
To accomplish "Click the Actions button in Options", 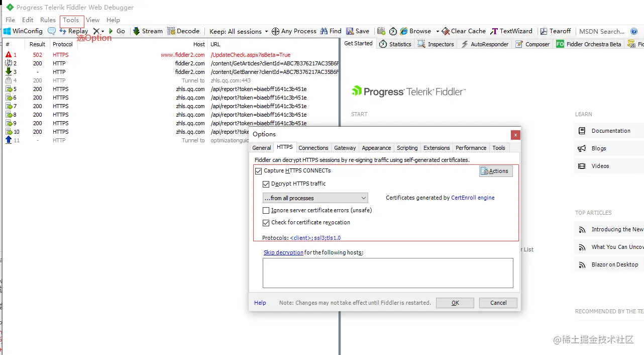I will coord(496,171).
